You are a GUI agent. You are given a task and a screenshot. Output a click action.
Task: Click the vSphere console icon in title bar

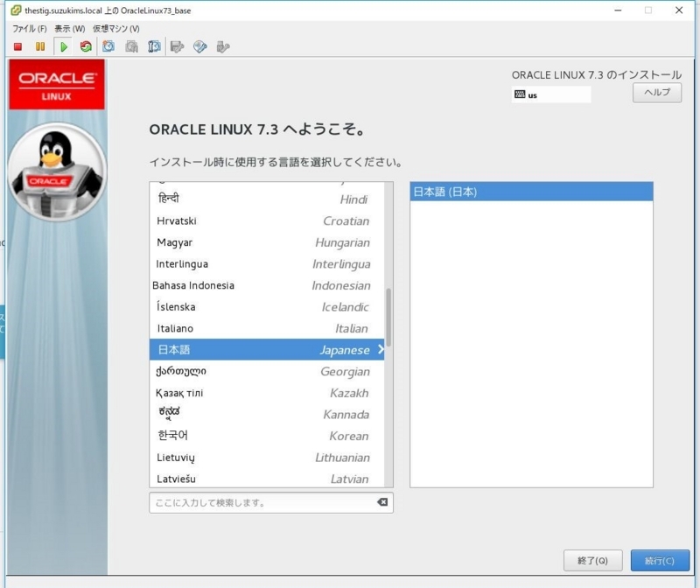point(16,10)
